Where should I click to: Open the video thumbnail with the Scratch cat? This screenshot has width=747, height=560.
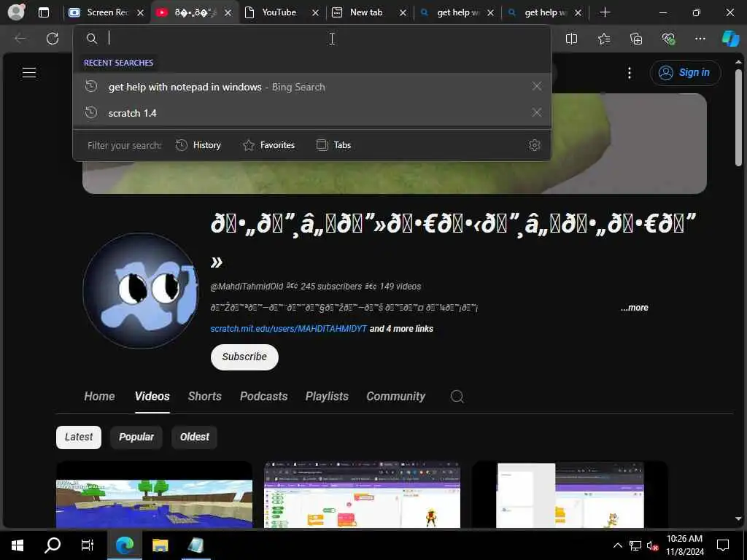pos(570,494)
